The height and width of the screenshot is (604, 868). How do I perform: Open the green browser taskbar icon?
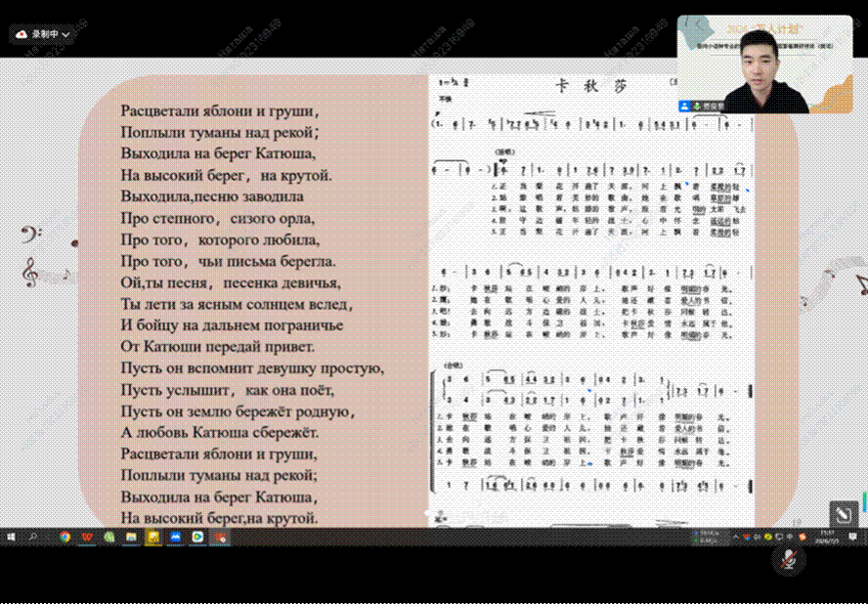pos(109,537)
